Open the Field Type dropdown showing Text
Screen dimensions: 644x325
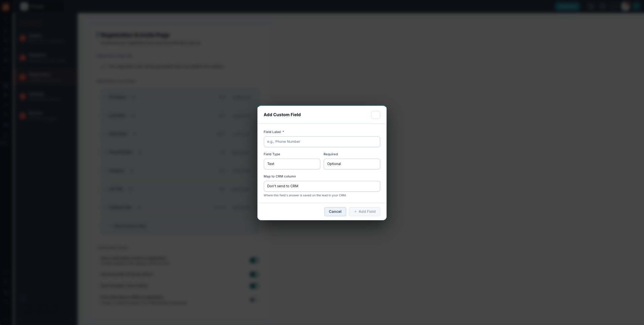(x=292, y=164)
